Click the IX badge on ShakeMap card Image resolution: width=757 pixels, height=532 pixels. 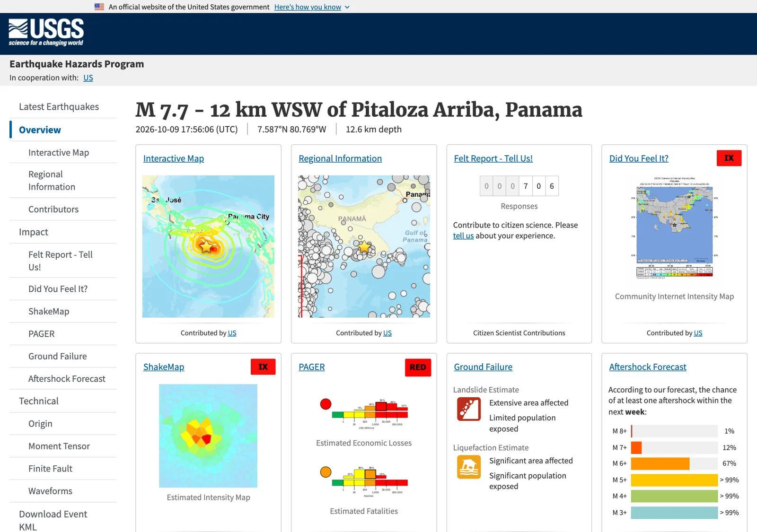point(263,367)
